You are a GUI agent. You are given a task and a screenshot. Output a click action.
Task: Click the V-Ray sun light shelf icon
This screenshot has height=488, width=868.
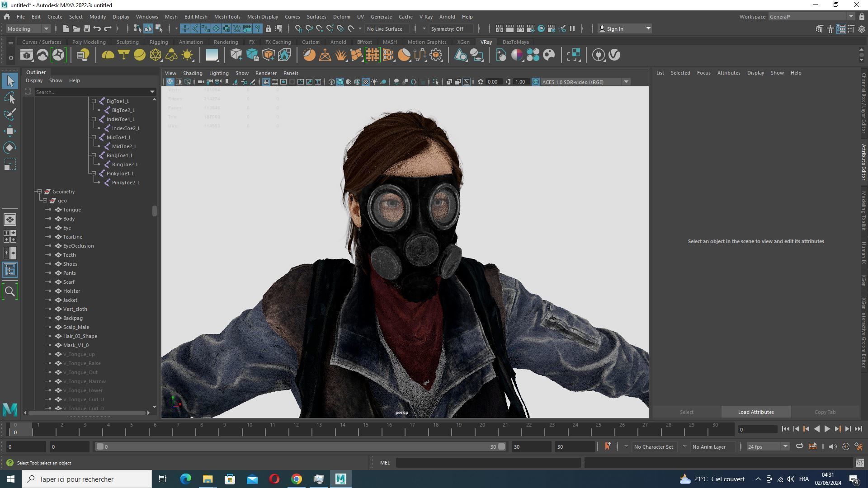(187, 55)
